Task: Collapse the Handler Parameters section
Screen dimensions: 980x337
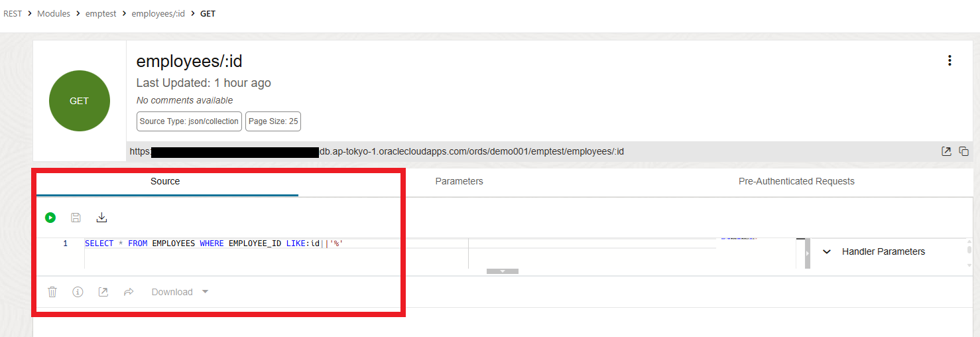Action: tap(827, 251)
